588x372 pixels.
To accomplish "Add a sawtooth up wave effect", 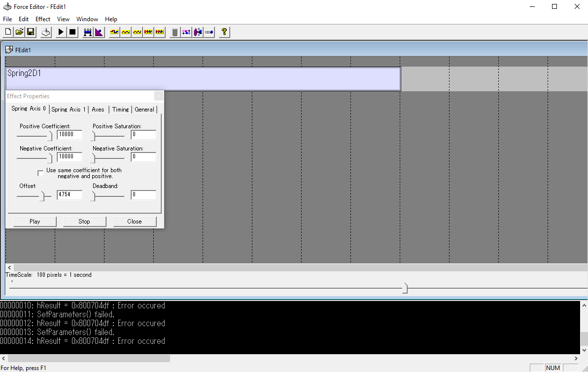I will tap(148, 32).
